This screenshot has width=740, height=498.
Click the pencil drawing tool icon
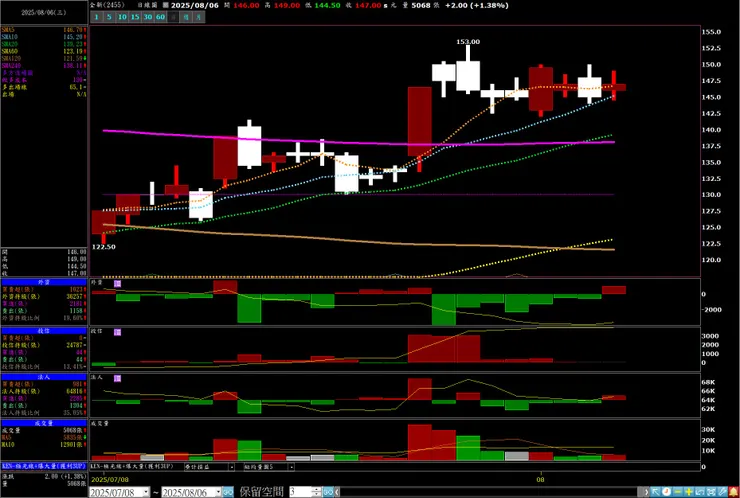pos(722,492)
